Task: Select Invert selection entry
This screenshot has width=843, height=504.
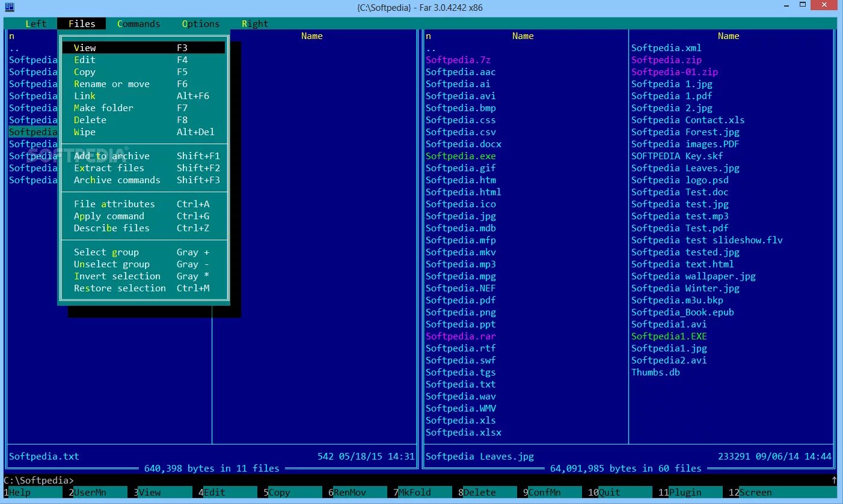Action: pyautogui.click(x=144, y=276)
